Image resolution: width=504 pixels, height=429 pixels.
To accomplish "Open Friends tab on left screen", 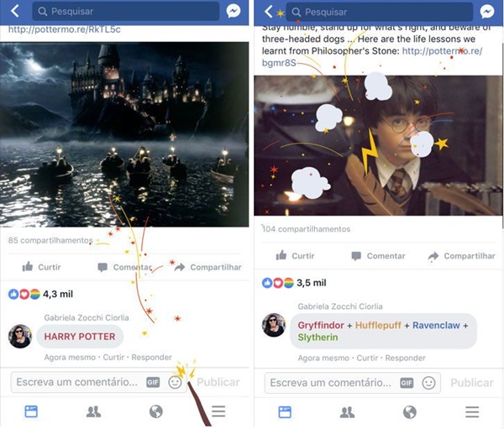I will (x=93, y=411).
